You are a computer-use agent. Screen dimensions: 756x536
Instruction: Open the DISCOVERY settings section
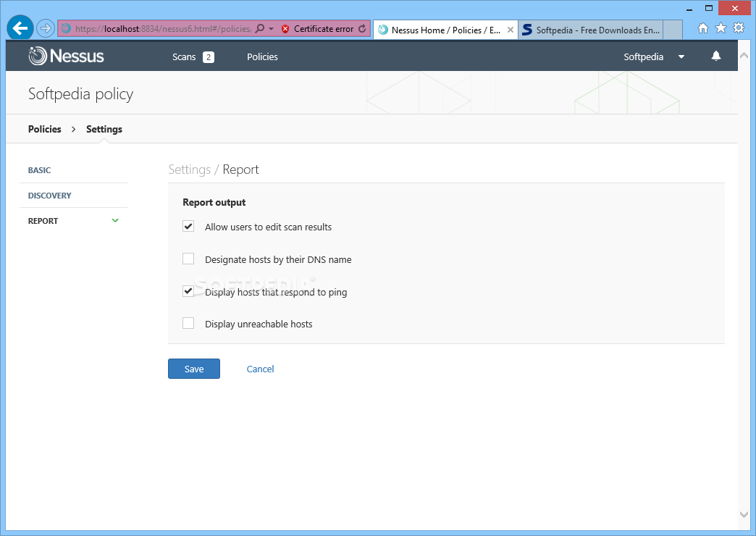(x=50, y=196)
